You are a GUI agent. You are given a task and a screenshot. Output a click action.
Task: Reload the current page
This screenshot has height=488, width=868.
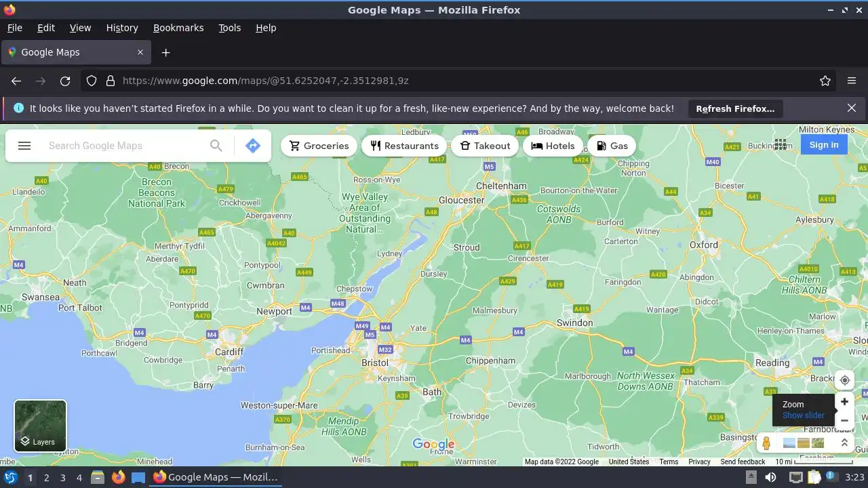point(65,81)
